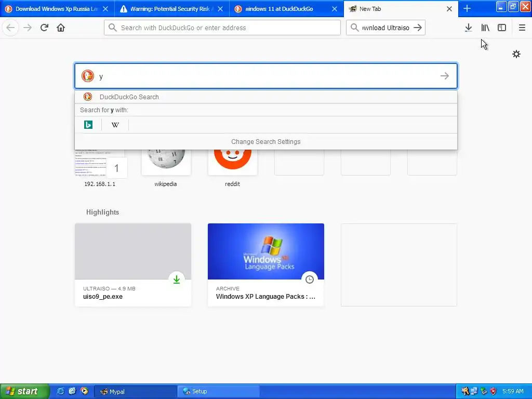Click the browser forward arrow button
Viewport: 532px width, 399px height.
pos(28,28)
